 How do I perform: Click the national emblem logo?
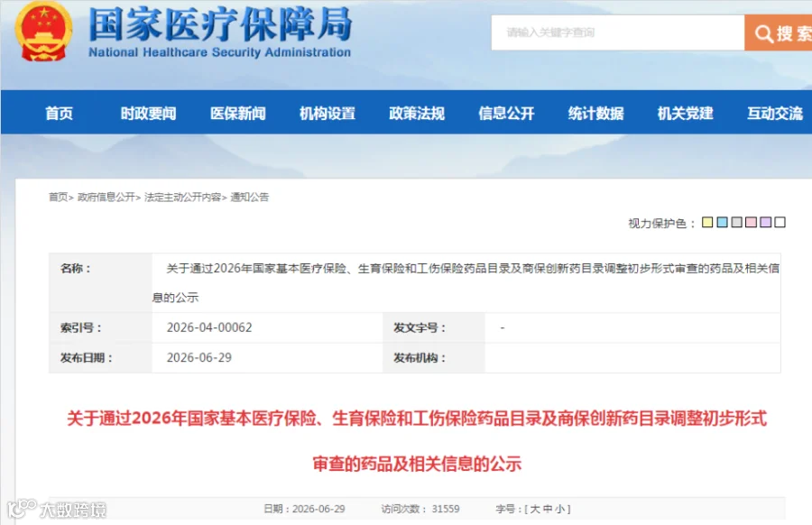click(x=43, y=31)
